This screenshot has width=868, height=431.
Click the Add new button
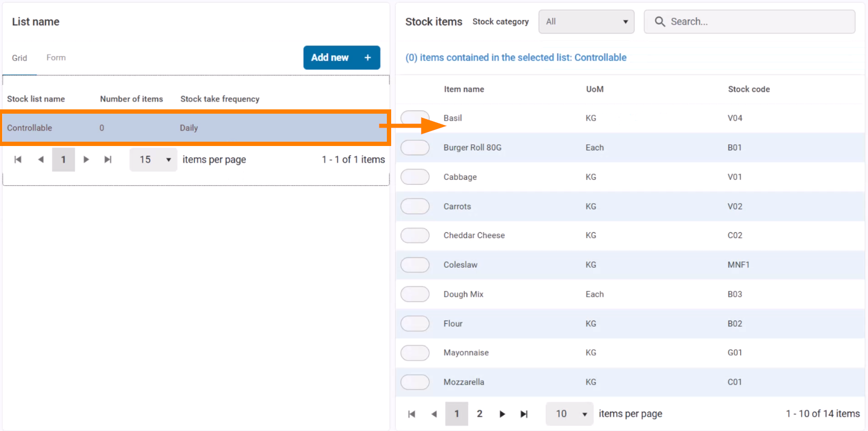click(342, 58)
